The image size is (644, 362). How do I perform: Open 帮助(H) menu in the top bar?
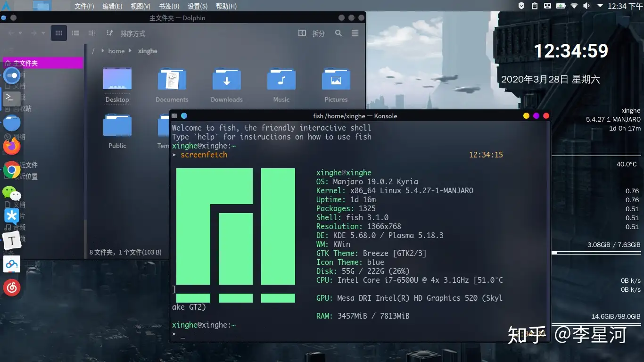[226, 6]
